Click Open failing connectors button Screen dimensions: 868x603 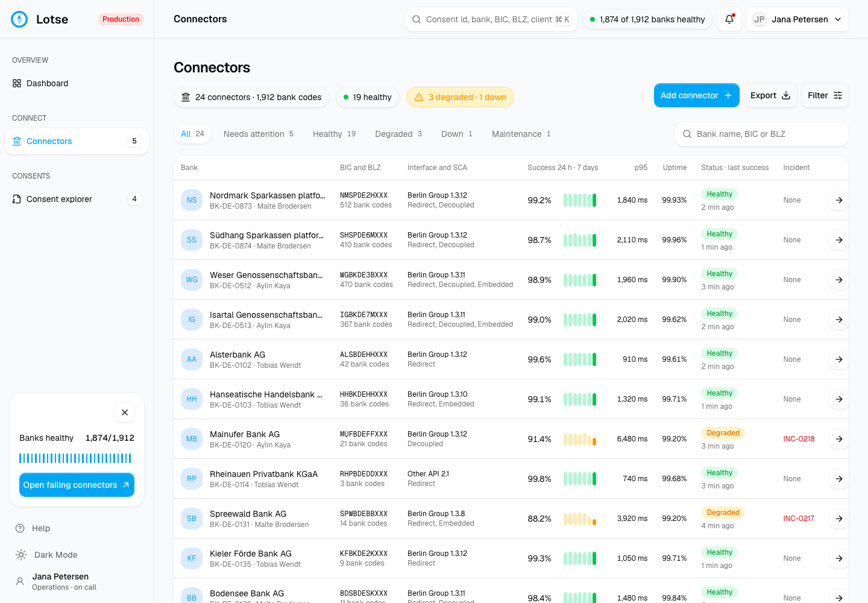click(x=77, y=485)
